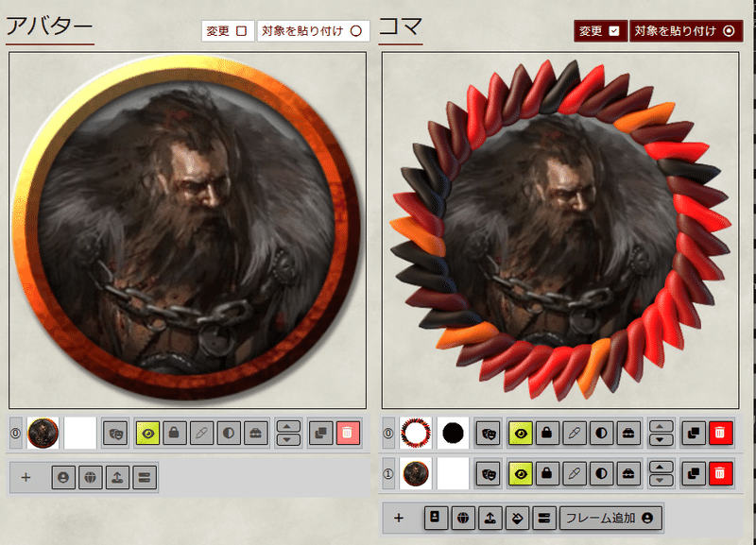Delete the portrait layer with the red trash icon
The height and width of the screenshot is (545, 756).
point(720,472)
